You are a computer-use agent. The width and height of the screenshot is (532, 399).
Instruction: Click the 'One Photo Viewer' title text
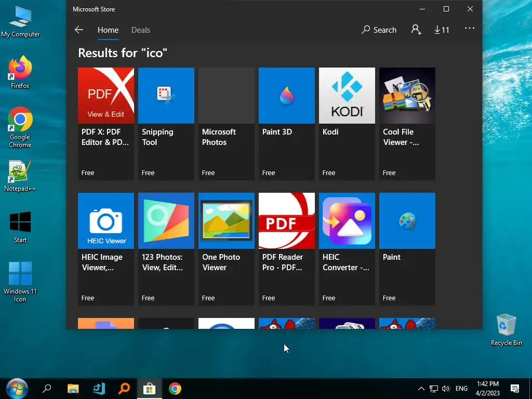pyautogui.click(x=221, y=262)
